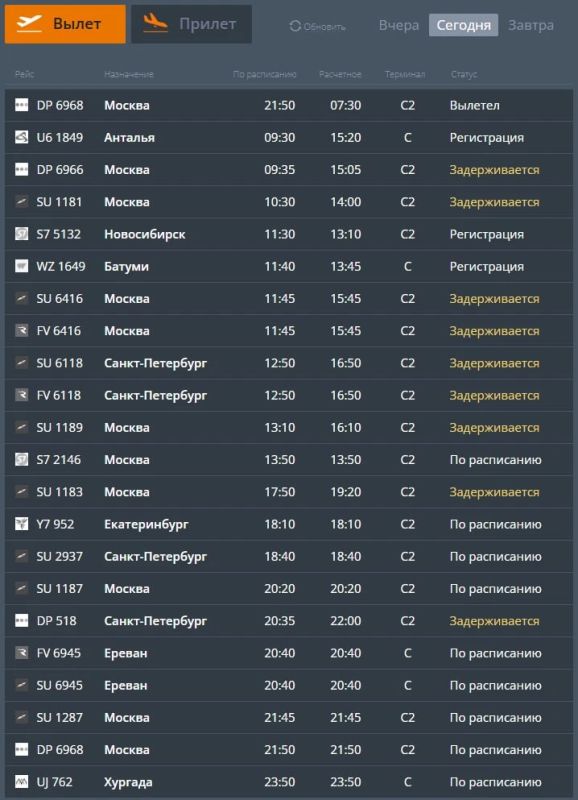The image size is (578, 800).
Task: Select the Сегодня day filter
Action: (463, 25)
